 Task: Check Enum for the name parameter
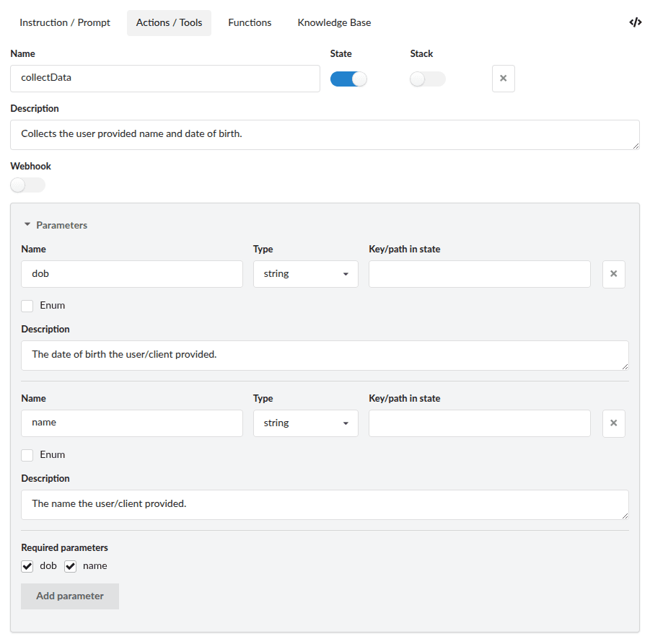click(27, 455)
